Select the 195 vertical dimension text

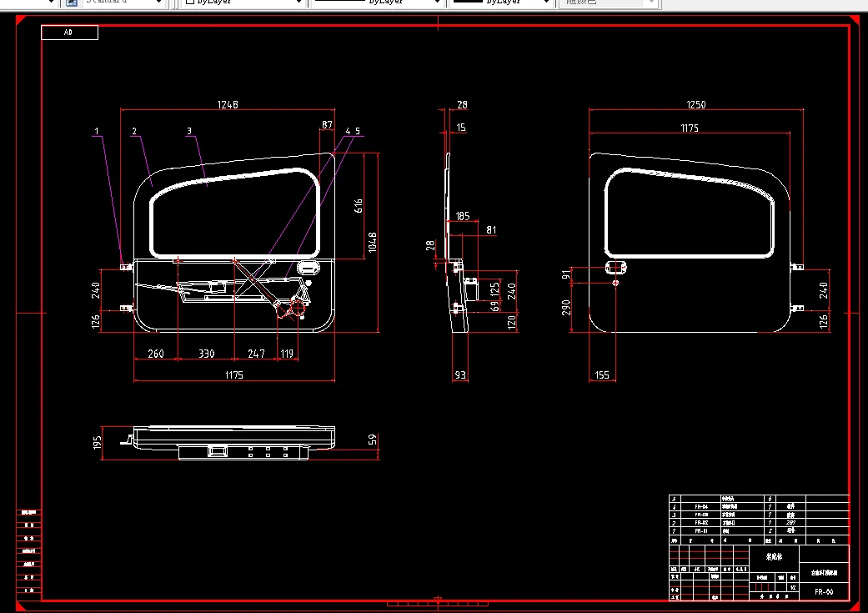[x=98, y=443]
